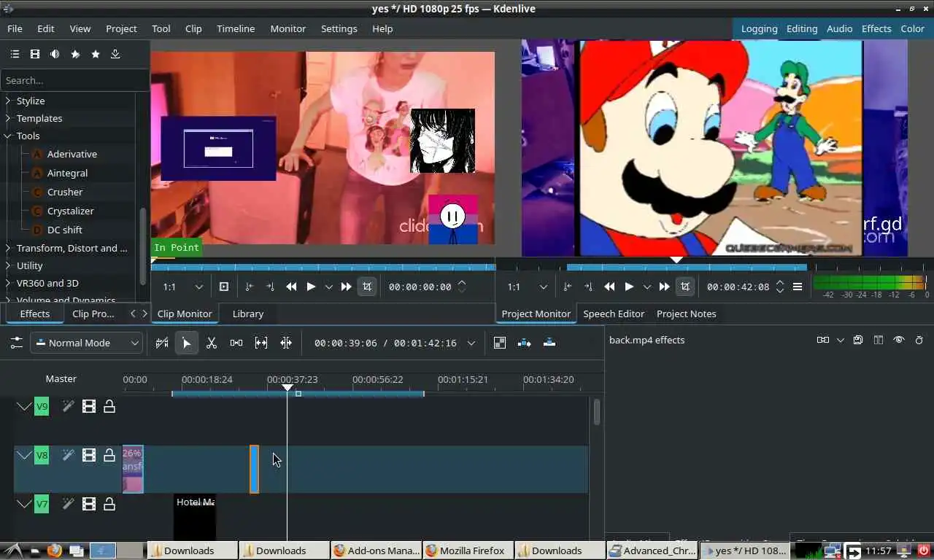Open the Monitor menu

coord(288,28)
